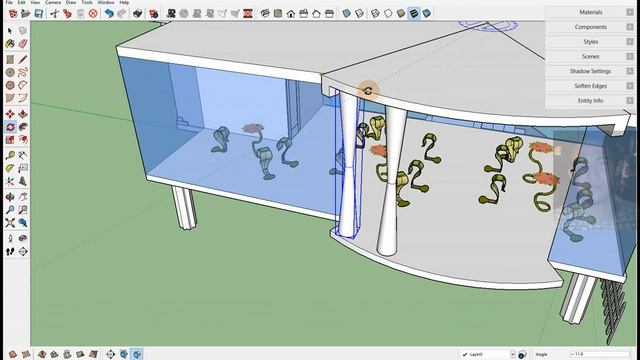Select the Orbit camera tool

10,197
